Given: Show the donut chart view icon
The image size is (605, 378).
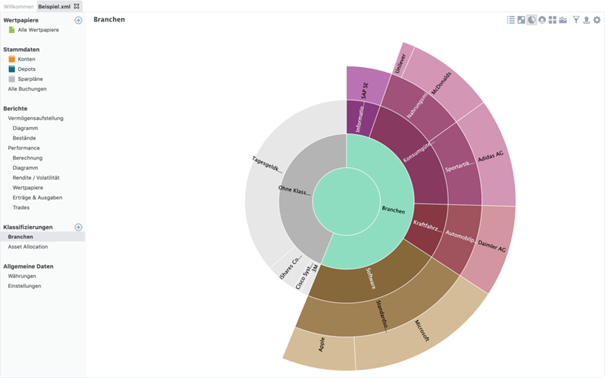Looking at the screenshot, I should click(542, 20).
